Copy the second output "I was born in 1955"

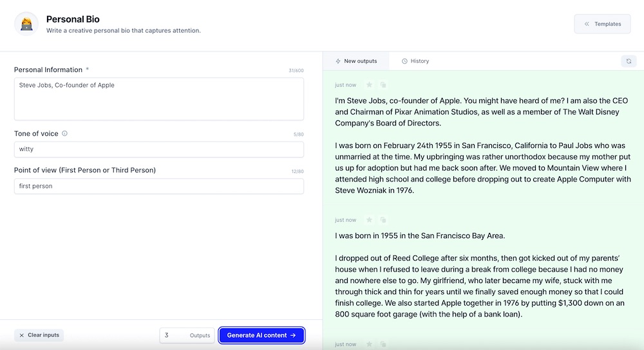coord(383,220)
